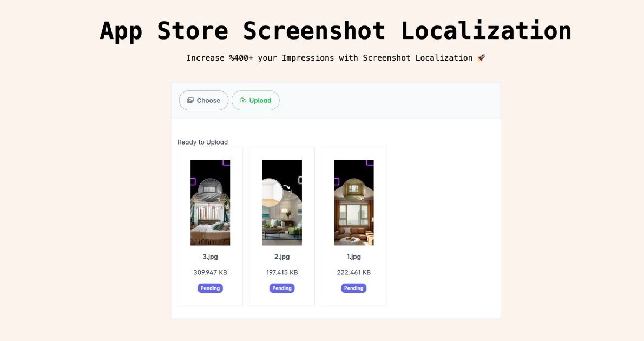Click the filename label 3.jpg

point(210,257)
